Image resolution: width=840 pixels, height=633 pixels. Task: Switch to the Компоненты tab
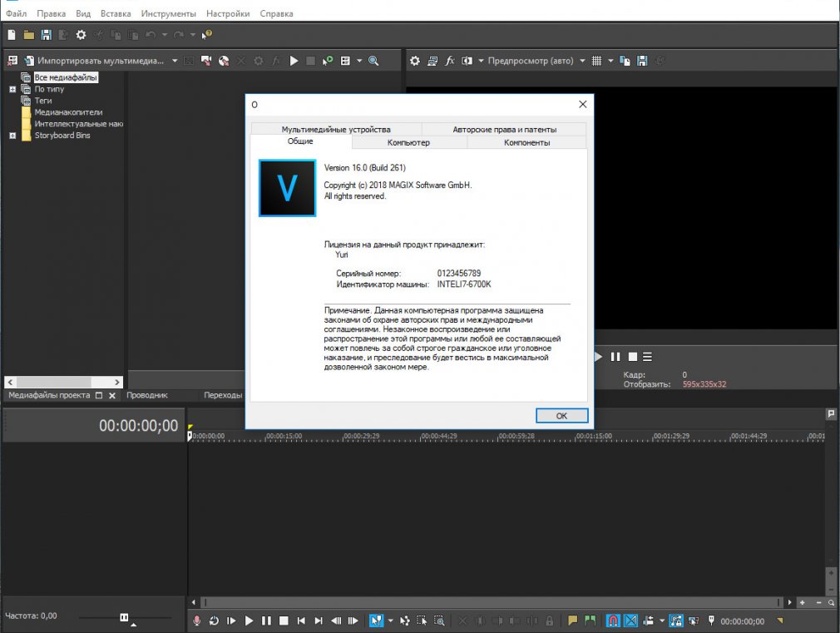pos(526,142)
